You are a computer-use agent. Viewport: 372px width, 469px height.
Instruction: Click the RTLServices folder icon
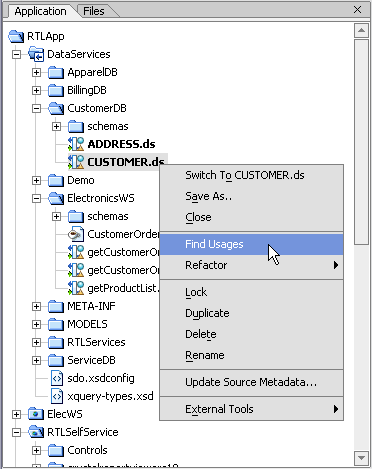point(56,342)
